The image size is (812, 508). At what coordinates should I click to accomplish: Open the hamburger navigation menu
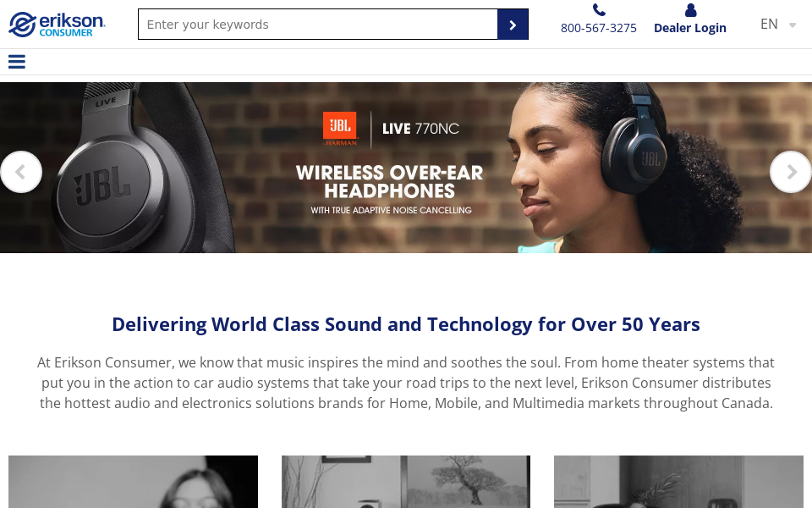click(x=17, y=61)
